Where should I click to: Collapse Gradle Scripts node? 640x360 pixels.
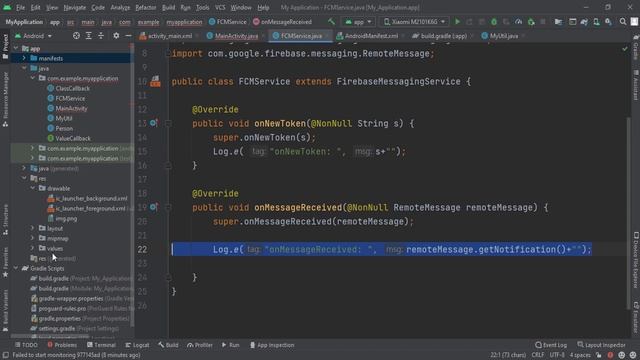[x=16, y=268]
